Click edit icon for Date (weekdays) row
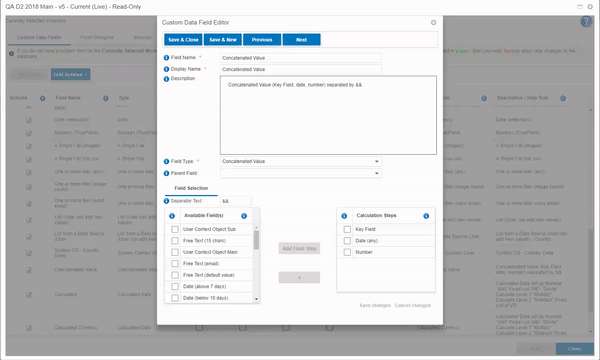 coord(29,120)
